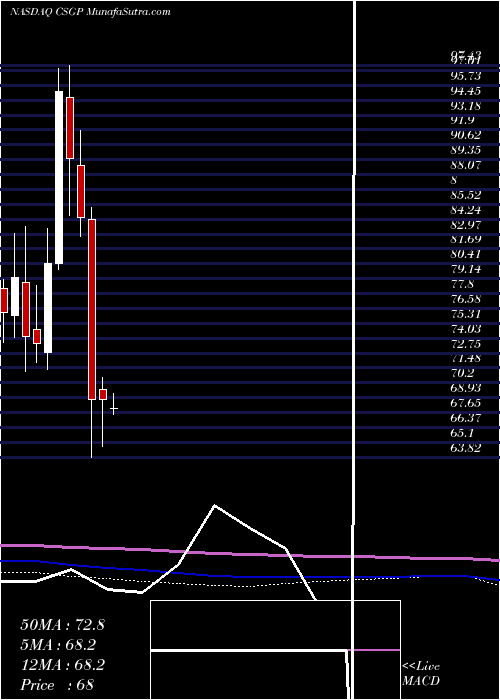Image resolution: width=500 pixels, height=700 pixels.
Task: Click the 79.14 price label
Action: coord(466,269)
